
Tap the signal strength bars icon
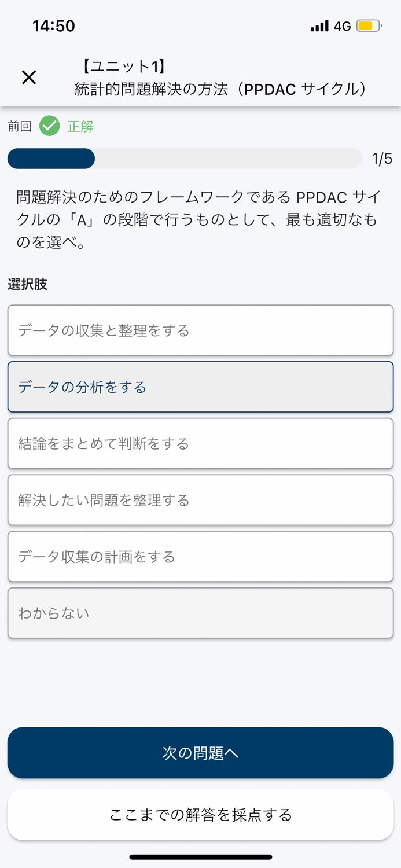pos(319,25)
